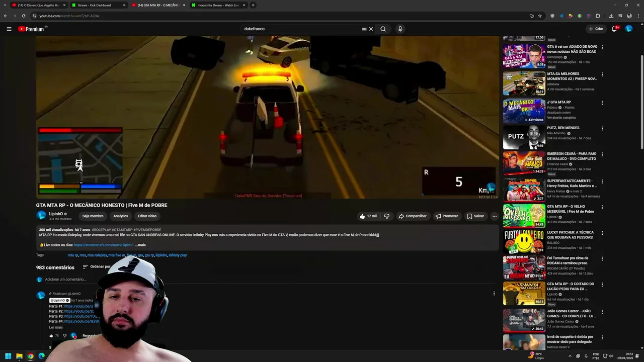Reload the page with the refresh icon

tap(23, 16)
